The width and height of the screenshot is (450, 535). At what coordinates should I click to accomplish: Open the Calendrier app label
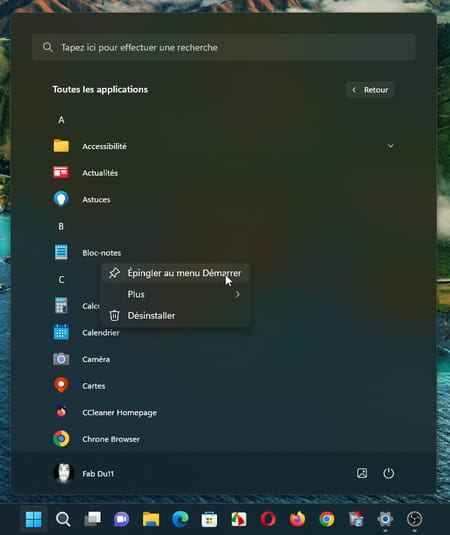101,333
